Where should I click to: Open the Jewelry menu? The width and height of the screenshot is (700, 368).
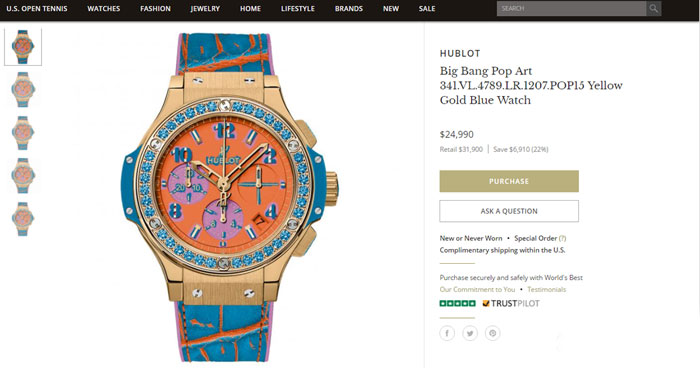click(205, 8)
